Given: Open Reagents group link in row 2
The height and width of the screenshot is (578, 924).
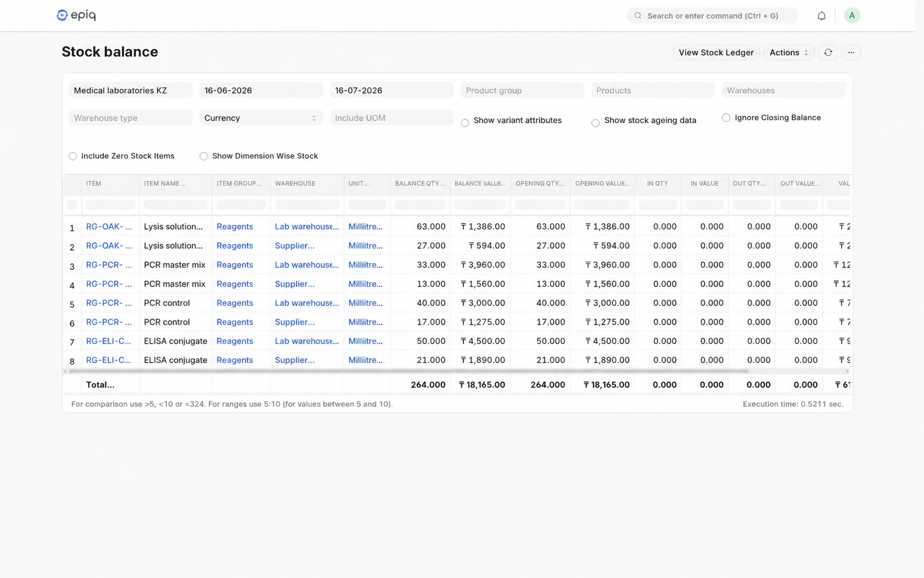Looking at the screenshot, I should pyautogui.click(x=235, y=246).
